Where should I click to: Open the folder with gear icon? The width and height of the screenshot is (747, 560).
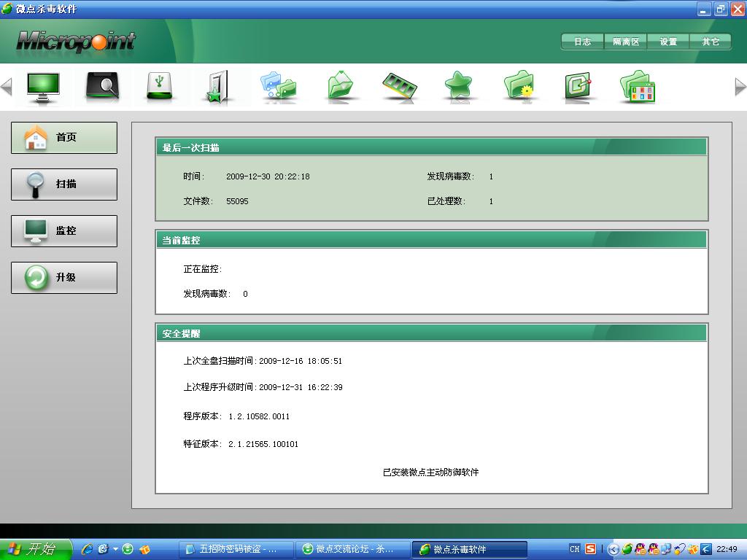(x=519, y=86)
